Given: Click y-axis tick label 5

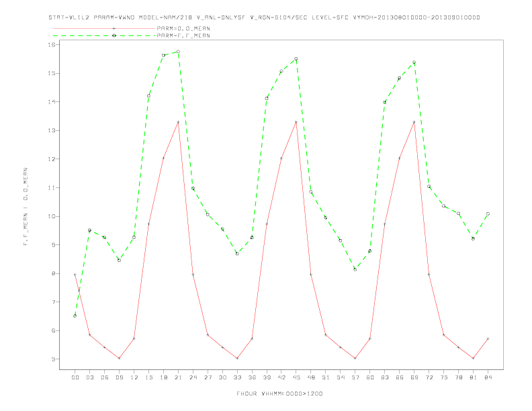Looking at the screenshot, I should (54, 359).
